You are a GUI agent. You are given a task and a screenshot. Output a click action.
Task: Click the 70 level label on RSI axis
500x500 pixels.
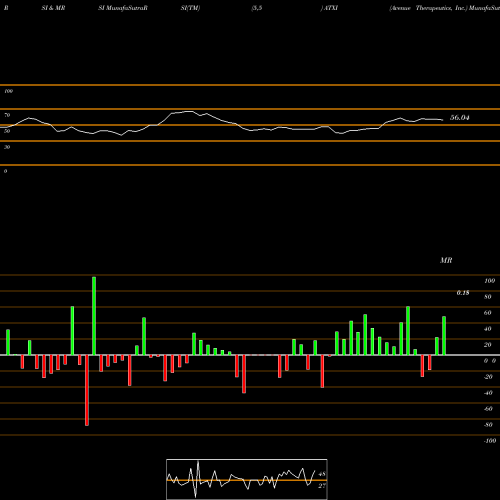7,115
